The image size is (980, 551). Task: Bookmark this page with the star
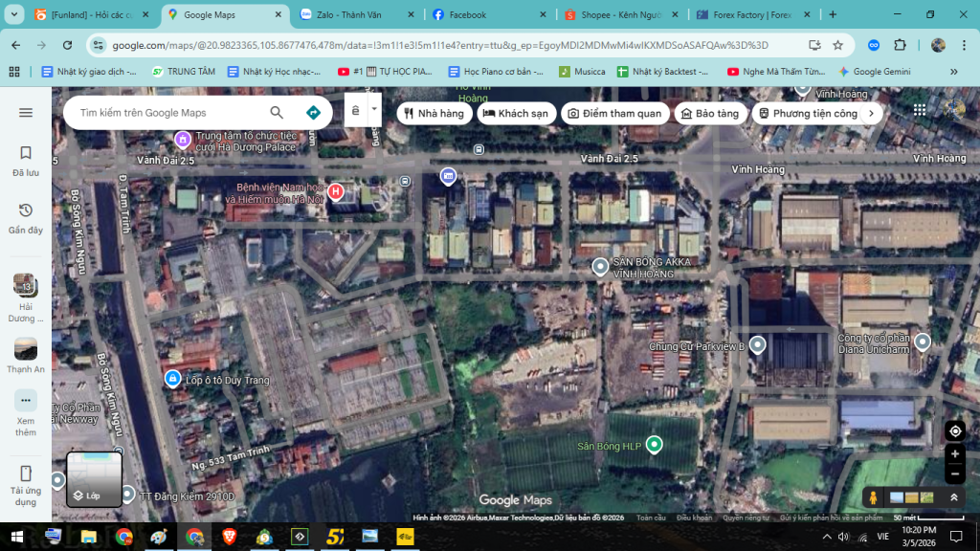click(x=838, y=45)
